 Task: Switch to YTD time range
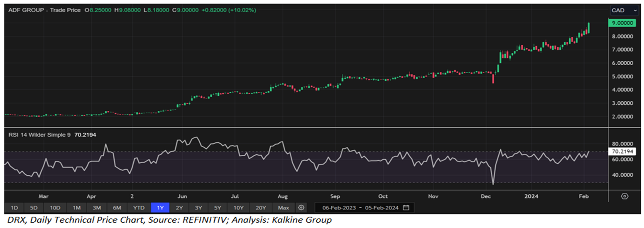(139, 208)
